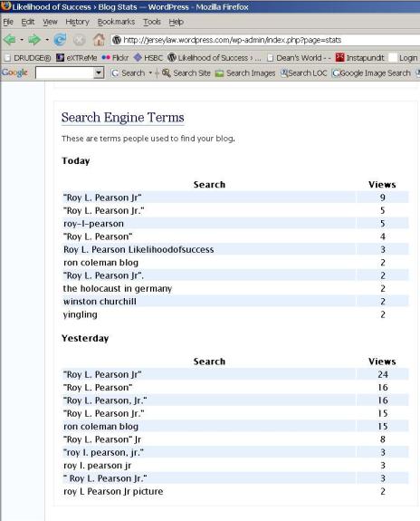Select Yesterday's ron coleman blog term
420x521 pixels.
[x=101, y=427]
